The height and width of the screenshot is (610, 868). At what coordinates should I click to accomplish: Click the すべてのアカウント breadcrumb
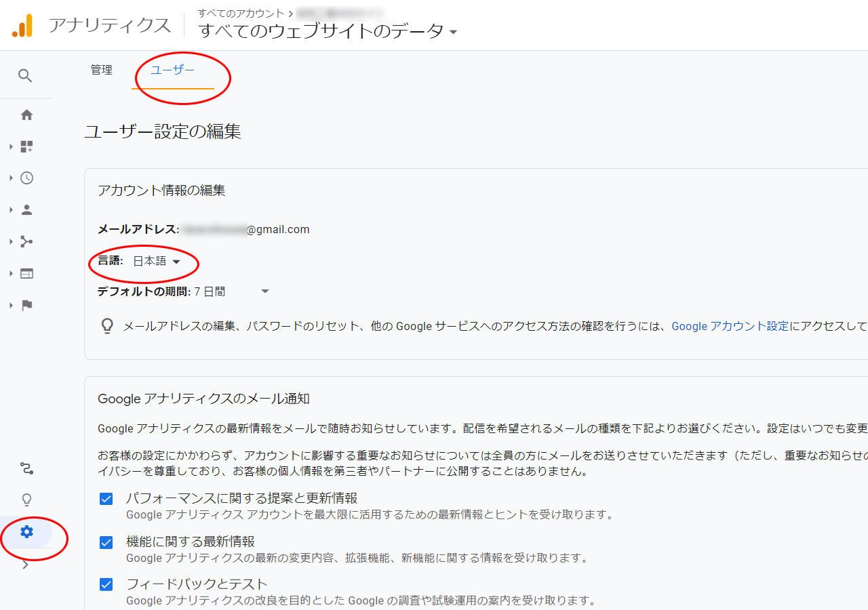click(241, 13)
